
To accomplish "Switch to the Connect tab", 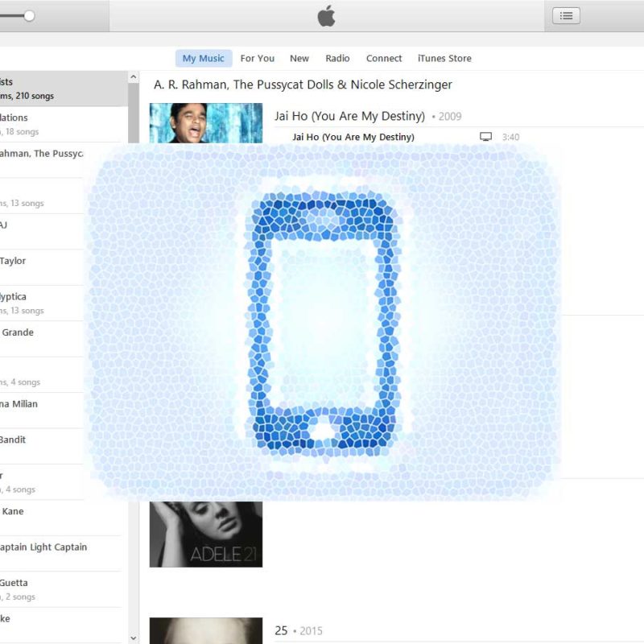I will coord(384,58).
